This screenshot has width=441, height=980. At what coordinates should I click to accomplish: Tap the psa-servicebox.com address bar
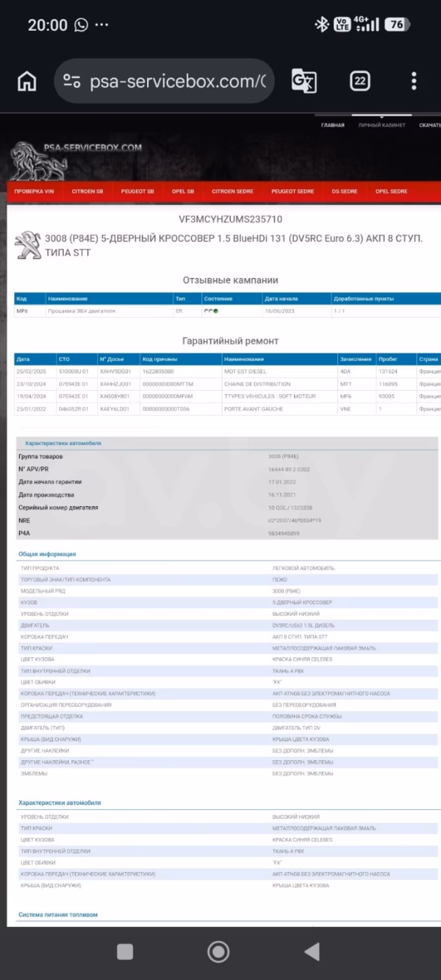click(164, 81)
